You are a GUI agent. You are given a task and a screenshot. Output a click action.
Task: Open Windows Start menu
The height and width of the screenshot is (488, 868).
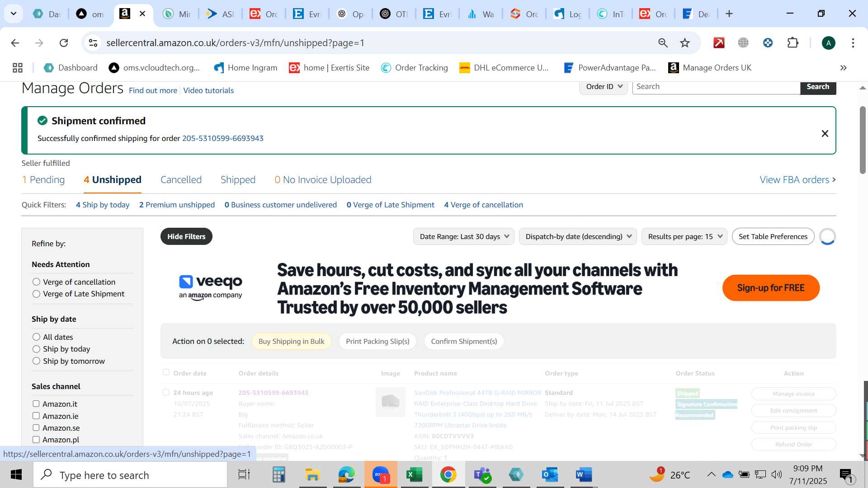click(16, 475)
